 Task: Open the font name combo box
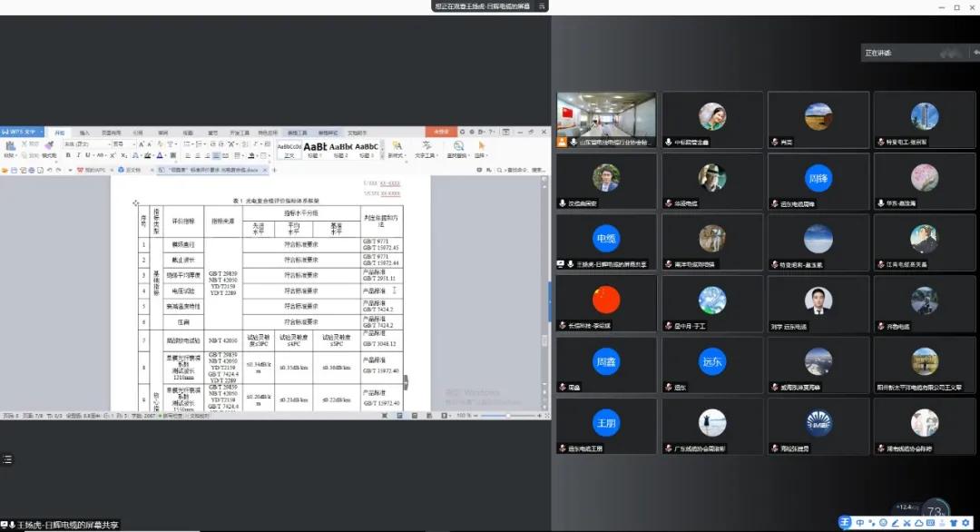coord(87,144)
